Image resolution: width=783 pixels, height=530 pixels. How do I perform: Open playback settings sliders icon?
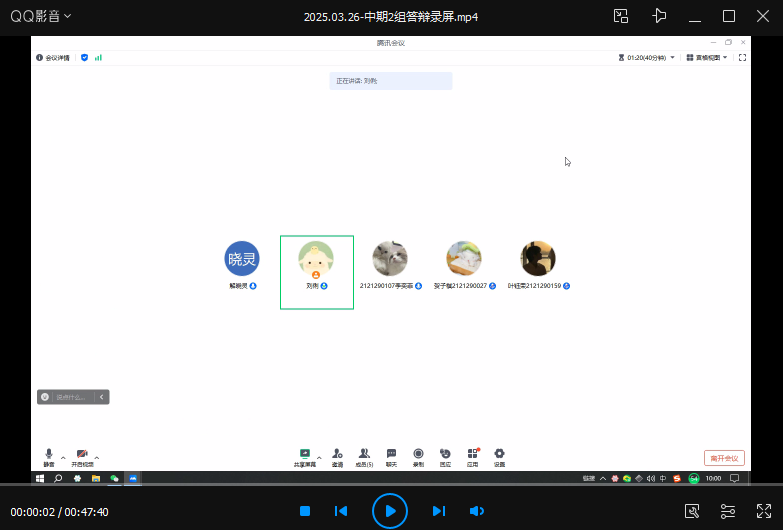(728, 511)
